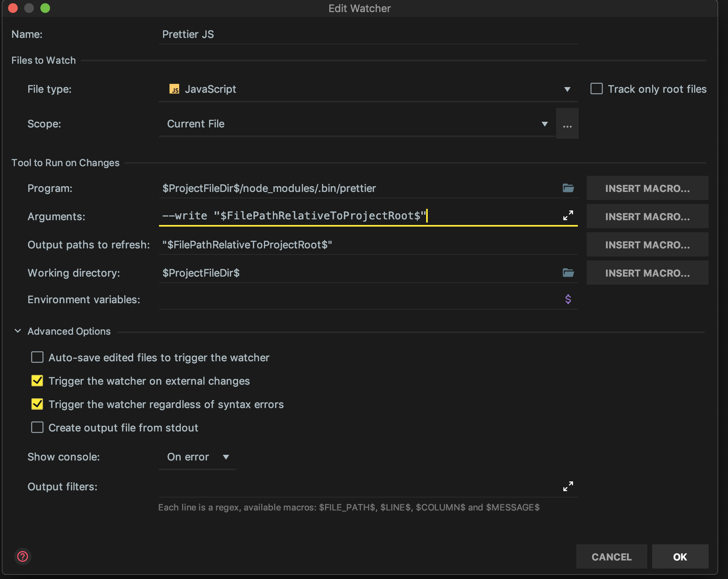Enable Create output file from stdout
Screen dimensions: 728x579
(x=37, y=427)
